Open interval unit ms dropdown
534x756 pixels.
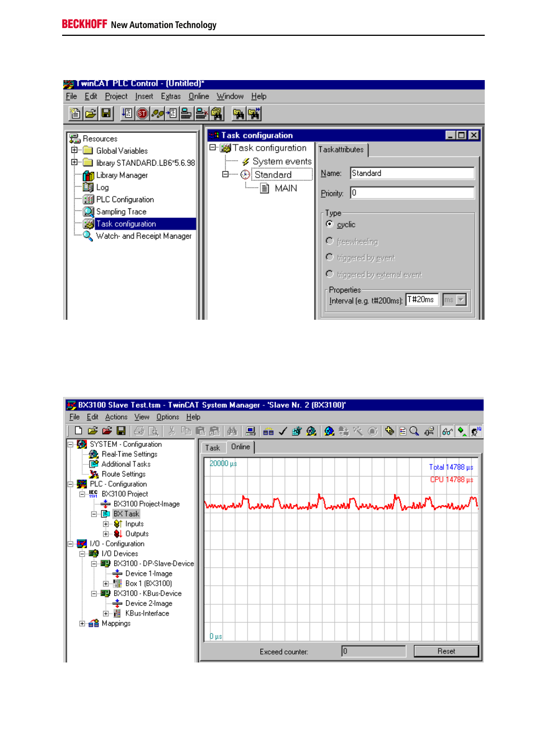click(x=461, y=300)
